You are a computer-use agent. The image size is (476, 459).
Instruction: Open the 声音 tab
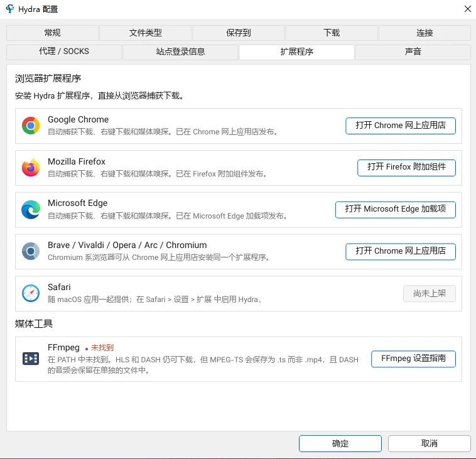click(413, 51)
